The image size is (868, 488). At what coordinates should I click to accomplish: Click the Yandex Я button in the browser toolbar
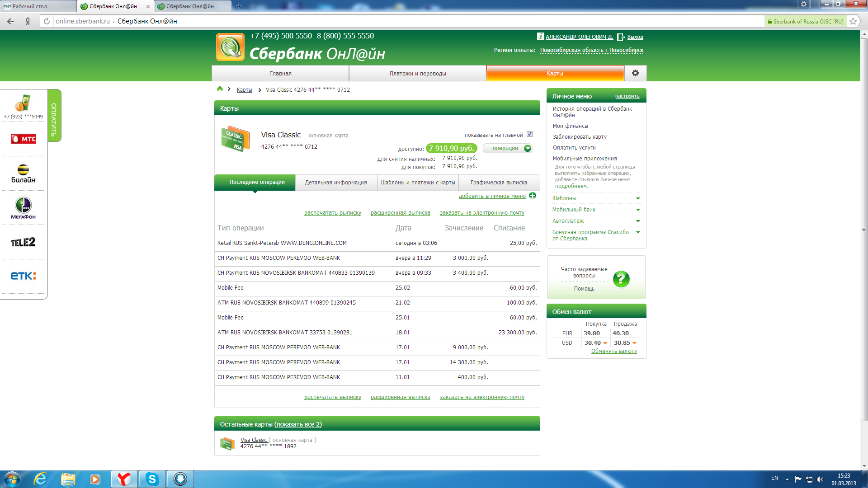(x=28, y=21)
